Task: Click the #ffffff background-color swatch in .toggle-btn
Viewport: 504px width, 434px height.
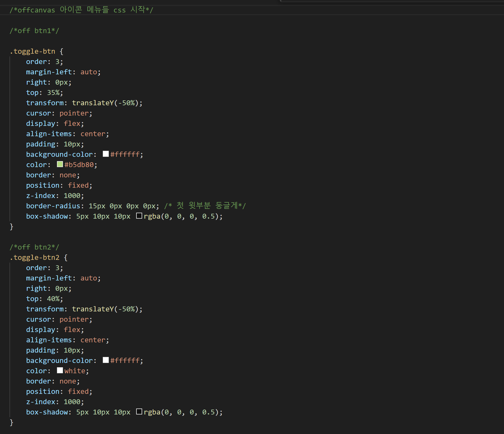Action: 106,154
